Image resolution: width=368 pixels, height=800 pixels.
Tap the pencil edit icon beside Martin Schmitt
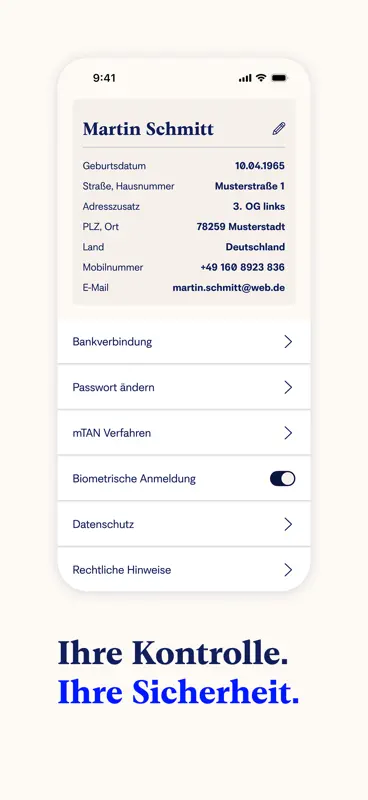coord(279,129)
